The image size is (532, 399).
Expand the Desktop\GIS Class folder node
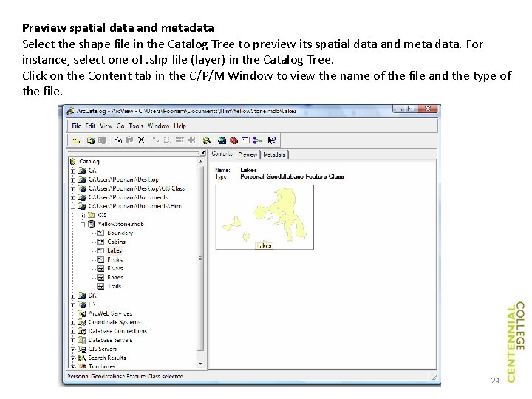(x=73, y=188)
